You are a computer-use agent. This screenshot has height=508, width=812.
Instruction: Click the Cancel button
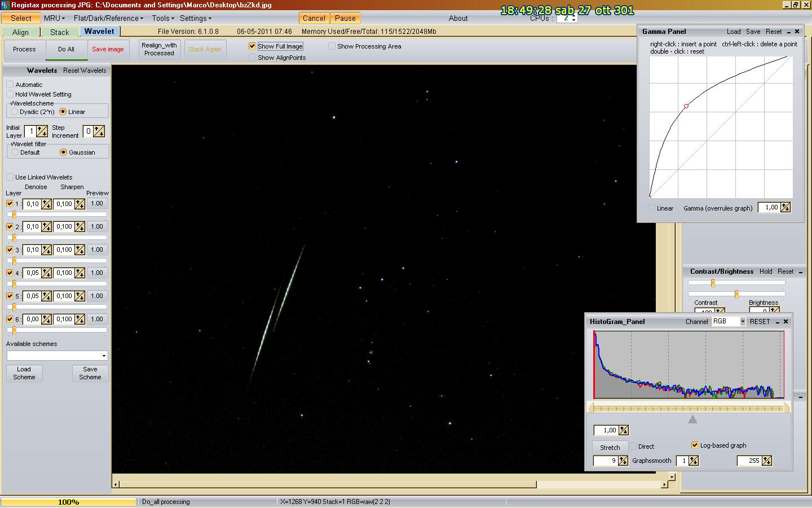314,18
